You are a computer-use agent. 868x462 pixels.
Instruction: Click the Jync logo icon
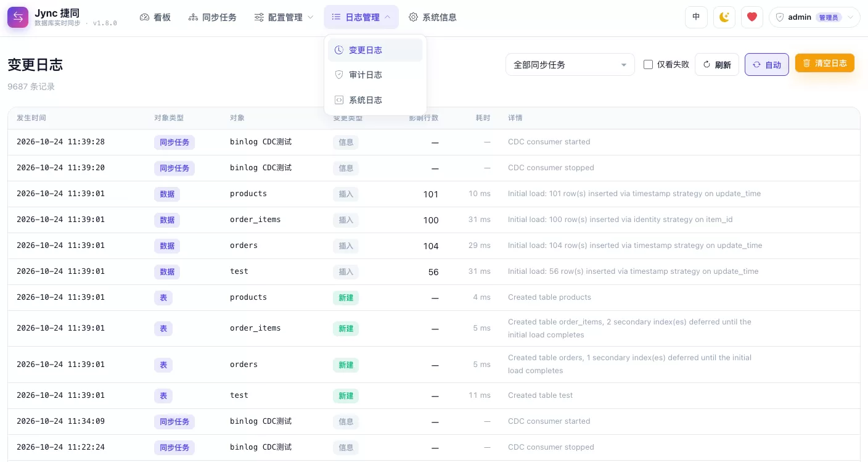pos(18,17)
